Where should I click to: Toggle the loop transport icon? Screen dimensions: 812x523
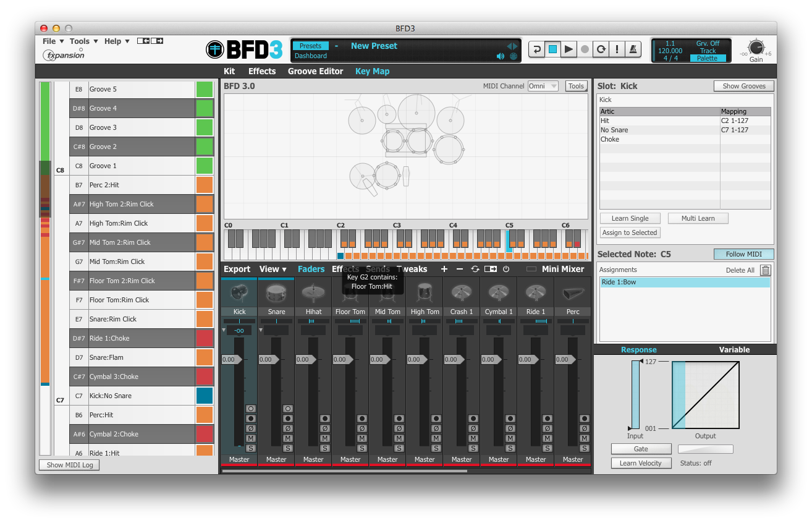coord(601,49)
